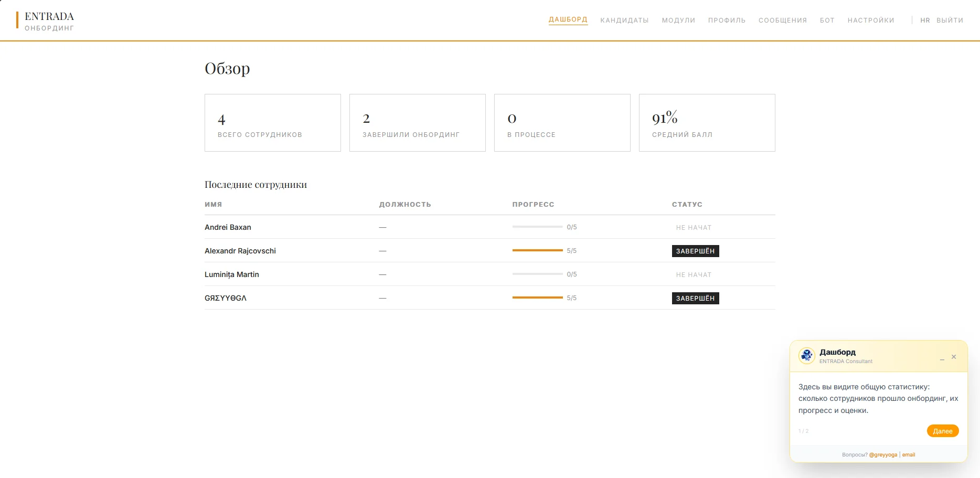Click the 1 / 2 step counter

(x=804, y=431)
